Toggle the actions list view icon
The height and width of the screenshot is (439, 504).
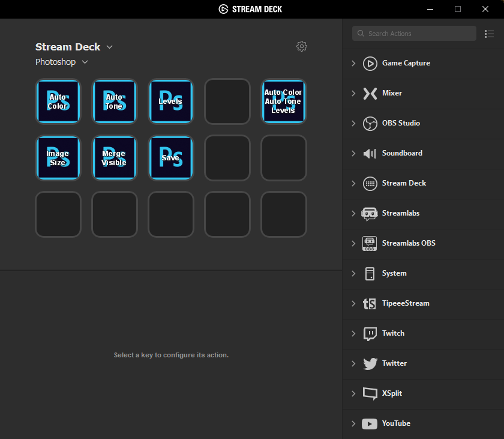tap(489, 34)
